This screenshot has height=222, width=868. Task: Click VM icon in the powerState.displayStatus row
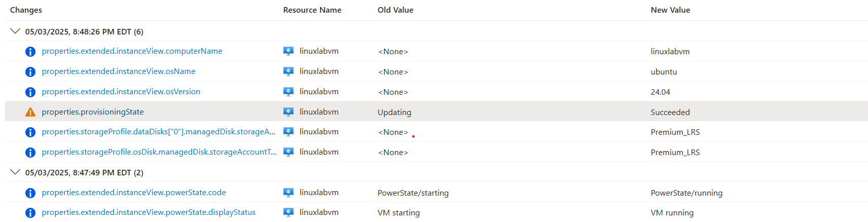coord(288,212)
